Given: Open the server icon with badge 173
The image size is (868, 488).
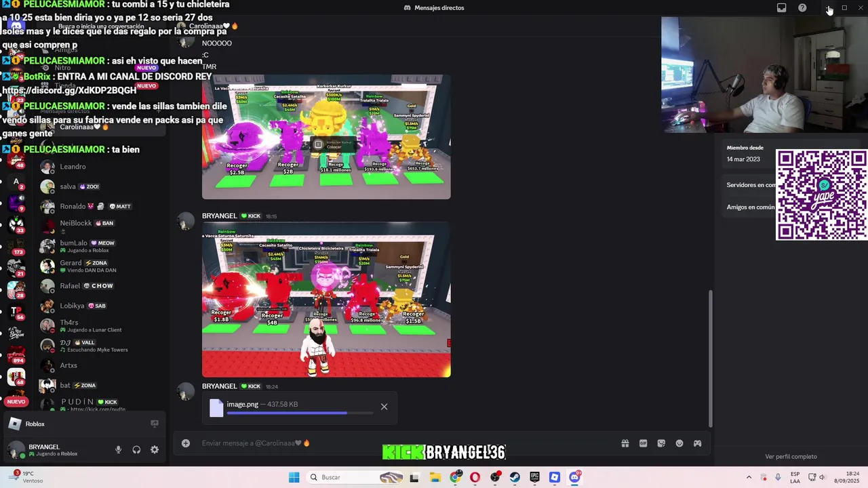Looking at the screenshot, I should coord(16,246).
